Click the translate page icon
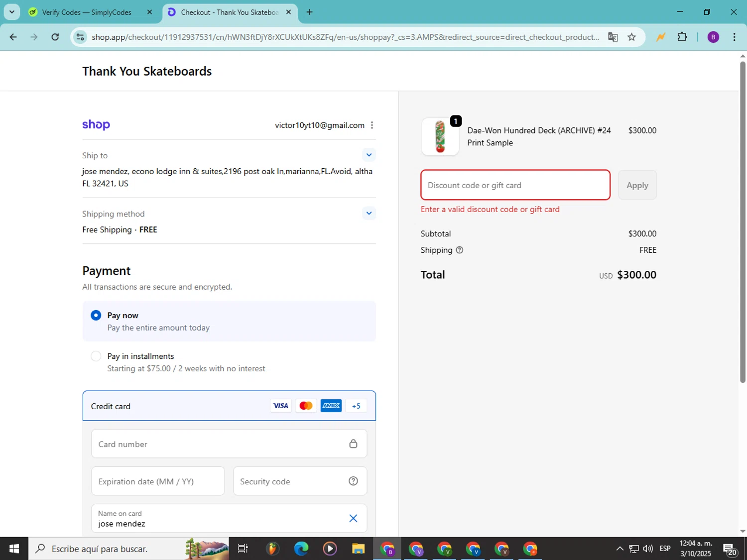This screenshot has height=560, width=747. (613, 37)
